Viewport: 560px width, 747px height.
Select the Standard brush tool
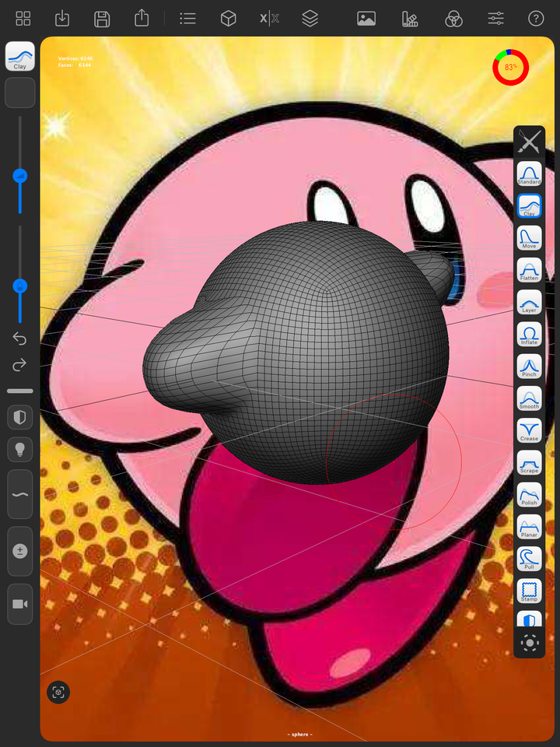tap(529, 174)
